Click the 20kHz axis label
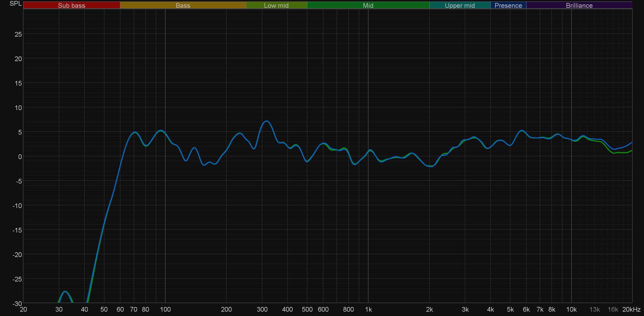The image size is (644, 316). click(631, 310)
